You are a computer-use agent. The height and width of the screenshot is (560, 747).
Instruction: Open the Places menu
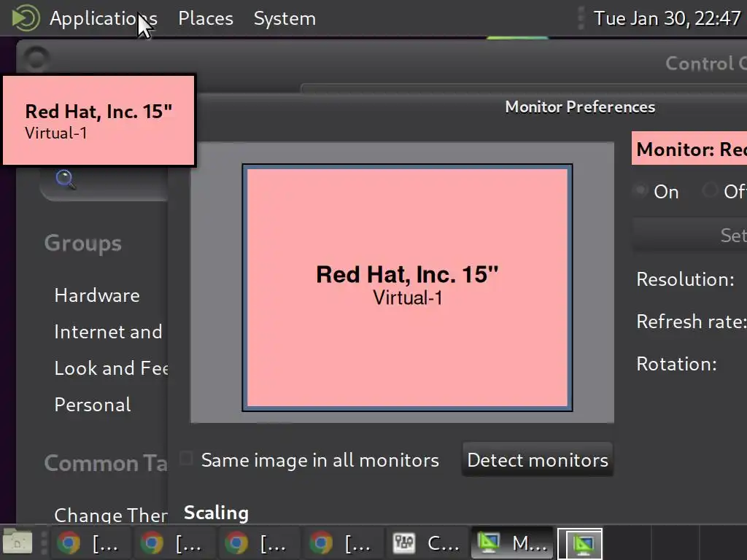pos(205,18)
